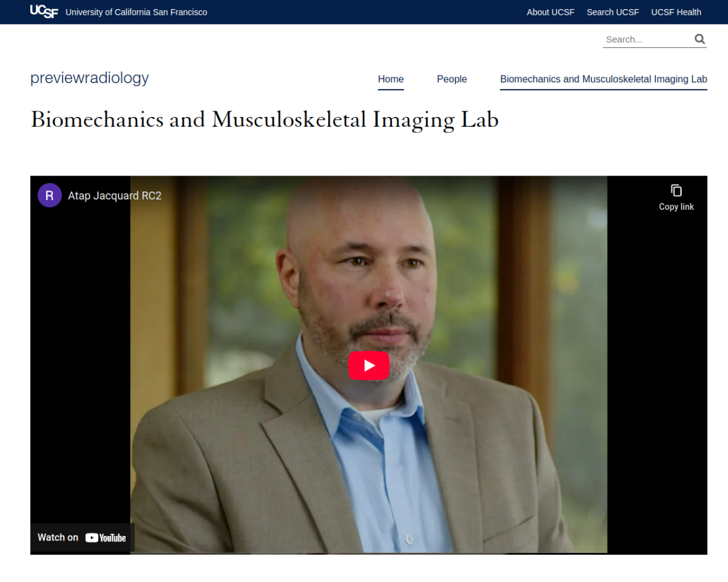Open the People menu item

pos(452,79)
